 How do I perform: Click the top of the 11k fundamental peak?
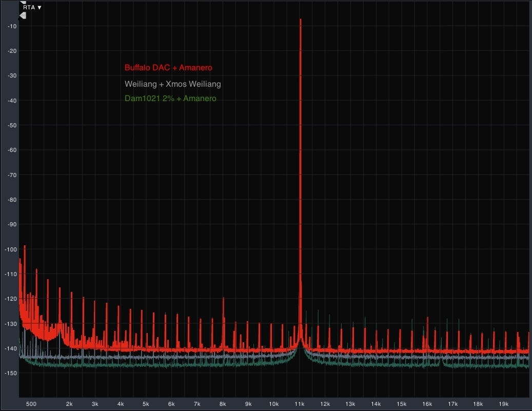[300, 20]
